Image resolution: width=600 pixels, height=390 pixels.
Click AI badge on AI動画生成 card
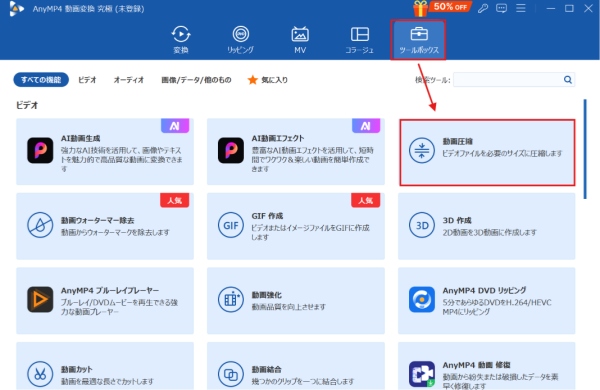175,126
